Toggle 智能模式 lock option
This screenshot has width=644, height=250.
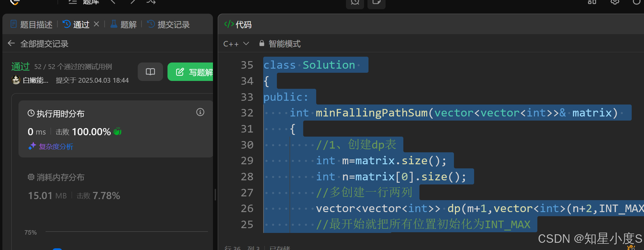point(280,44)
